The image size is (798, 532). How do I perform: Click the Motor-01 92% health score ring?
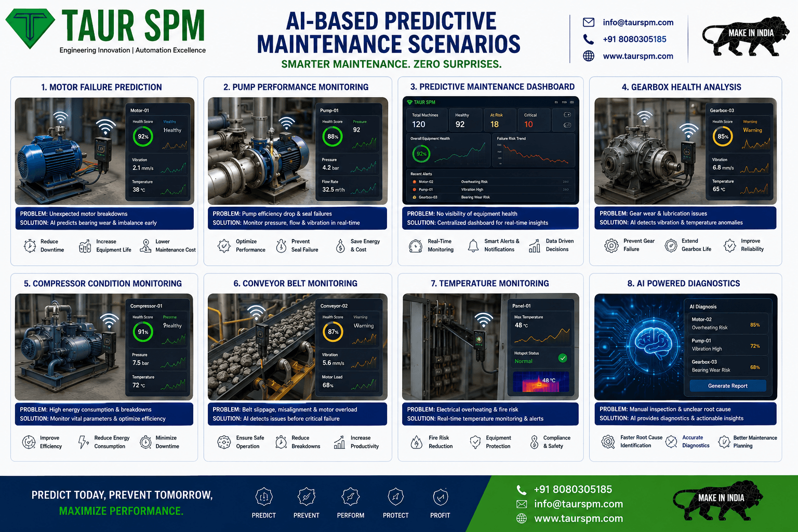(x=143, y=137)
